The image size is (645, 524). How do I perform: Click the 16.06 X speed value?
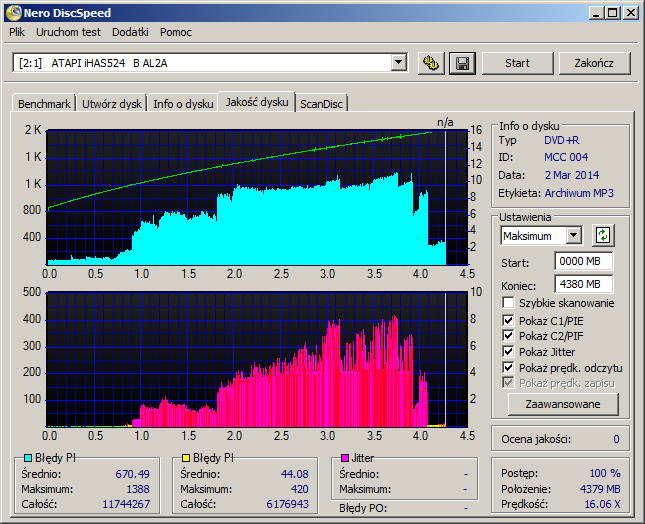click(602, 504)
